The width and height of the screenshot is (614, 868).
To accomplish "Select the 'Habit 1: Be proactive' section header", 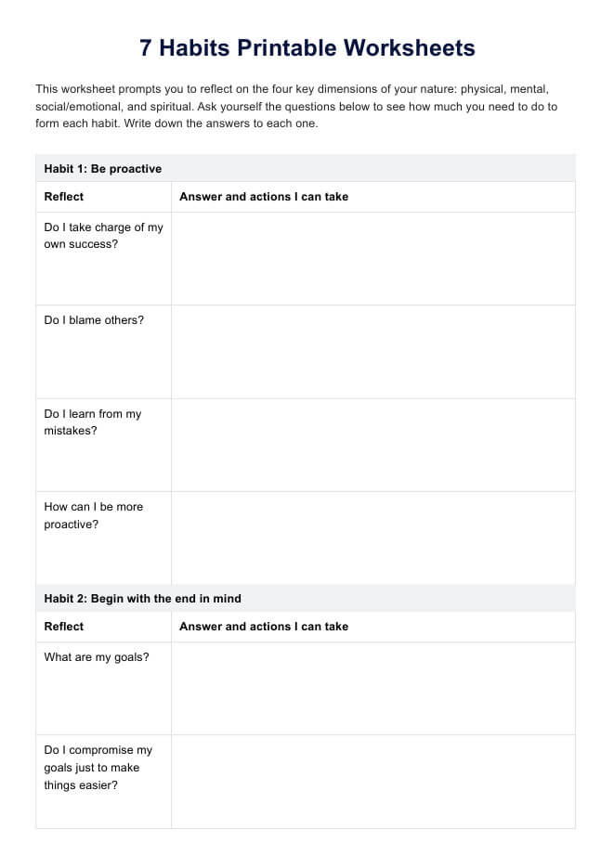I will point(103,169).
